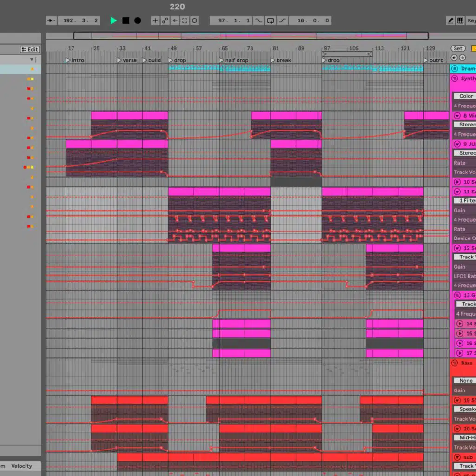Image resolution: width=476 pixels, height=476 pixels.
Task: Click the Re-enable Automation arrow icon
Action: tap(175, 20)
